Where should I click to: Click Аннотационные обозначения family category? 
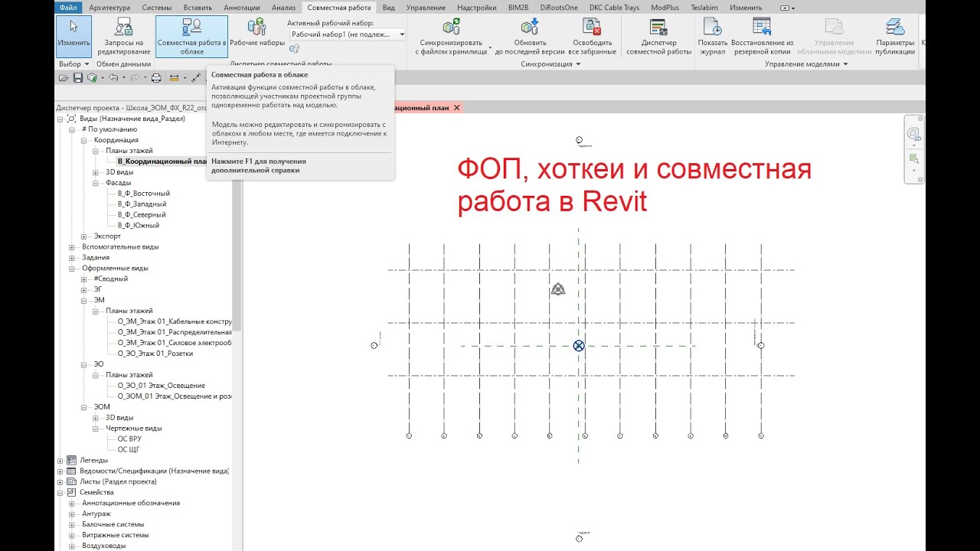131,504
